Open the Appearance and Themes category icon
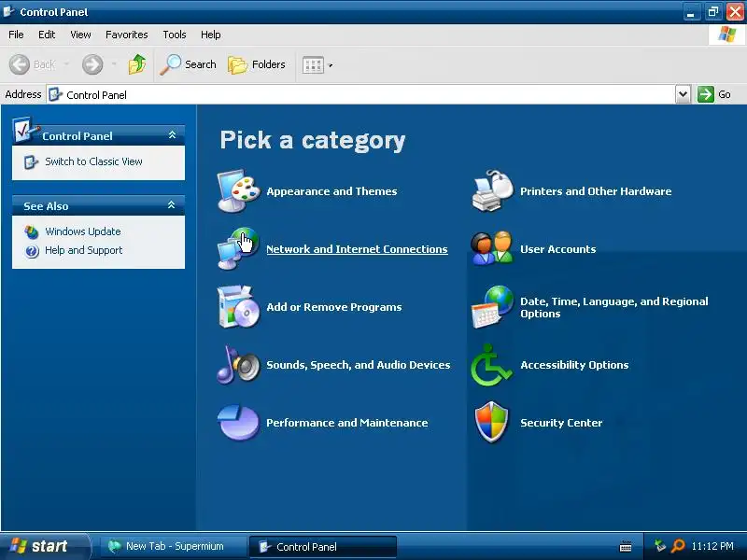The height and width of the screenshot is (560, 747). pos(238,191)
